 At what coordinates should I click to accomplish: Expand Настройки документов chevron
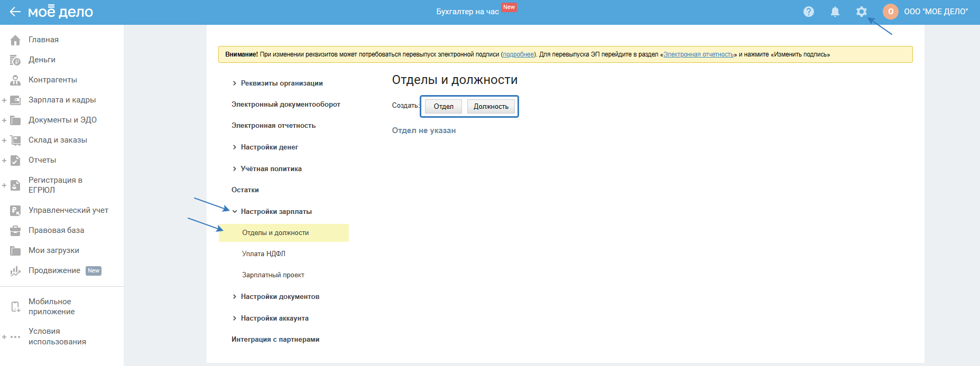235,297
